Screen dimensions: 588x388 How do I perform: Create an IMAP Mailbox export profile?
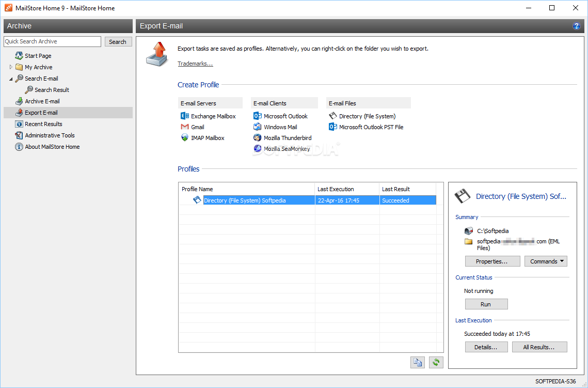[x=208, y=138]
